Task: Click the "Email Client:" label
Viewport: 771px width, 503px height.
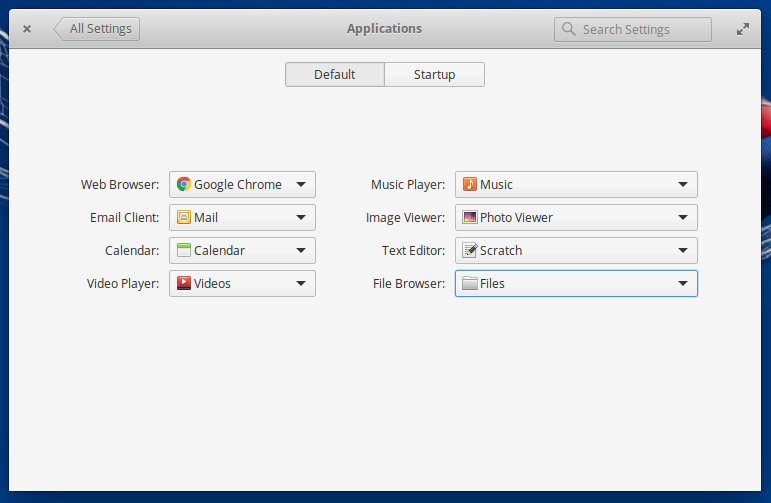Action: tap(124, 217)
